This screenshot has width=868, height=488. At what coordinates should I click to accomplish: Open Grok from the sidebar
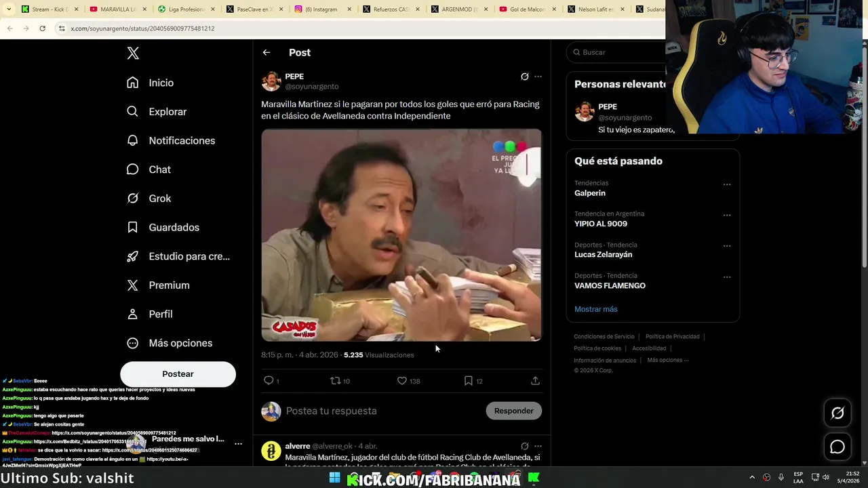(149, 199)
